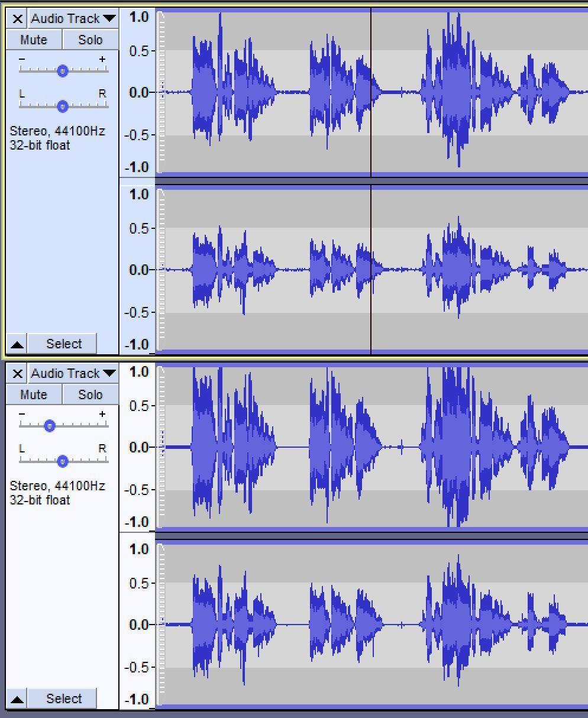Collapse the first track with the arrow
The width and height of the screenshot is (588, 718).
17,344
